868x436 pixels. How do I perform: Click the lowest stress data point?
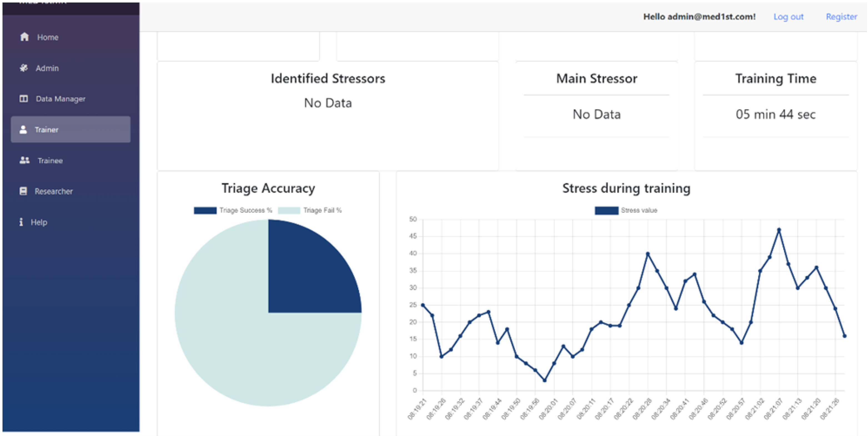point(545,380)
